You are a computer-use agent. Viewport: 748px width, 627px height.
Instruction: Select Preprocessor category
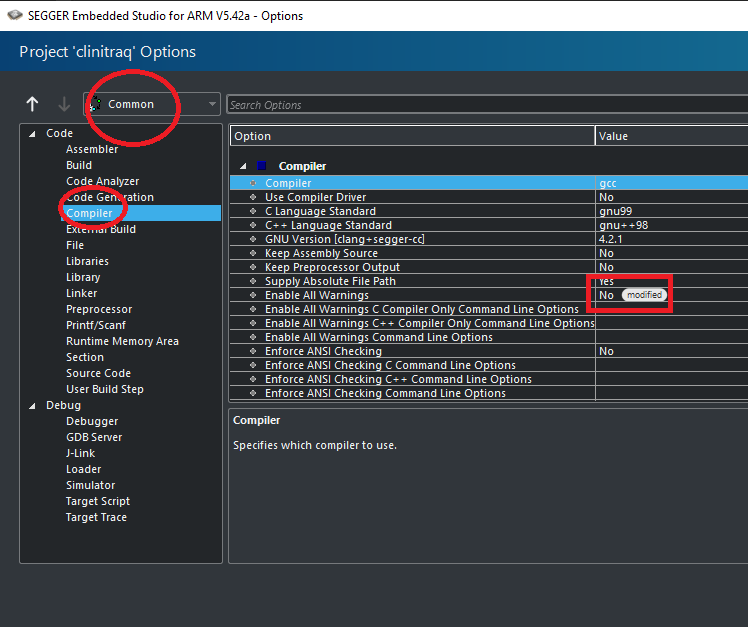(x=99, y=309)
